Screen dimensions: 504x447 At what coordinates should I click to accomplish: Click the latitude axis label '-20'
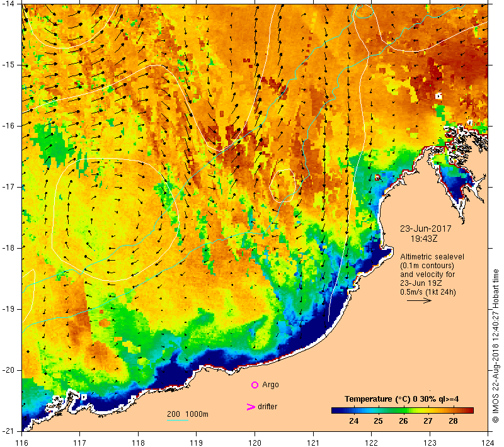pyautogui.click(x=8, y=370)
